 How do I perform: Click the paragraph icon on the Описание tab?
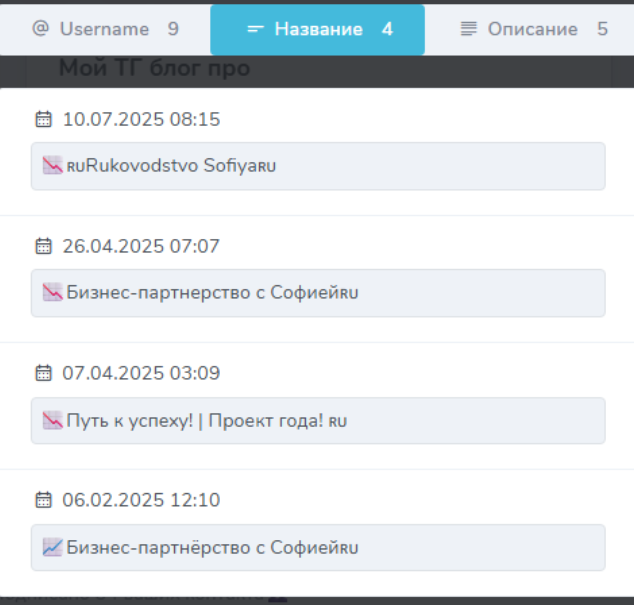click(468, 29)
